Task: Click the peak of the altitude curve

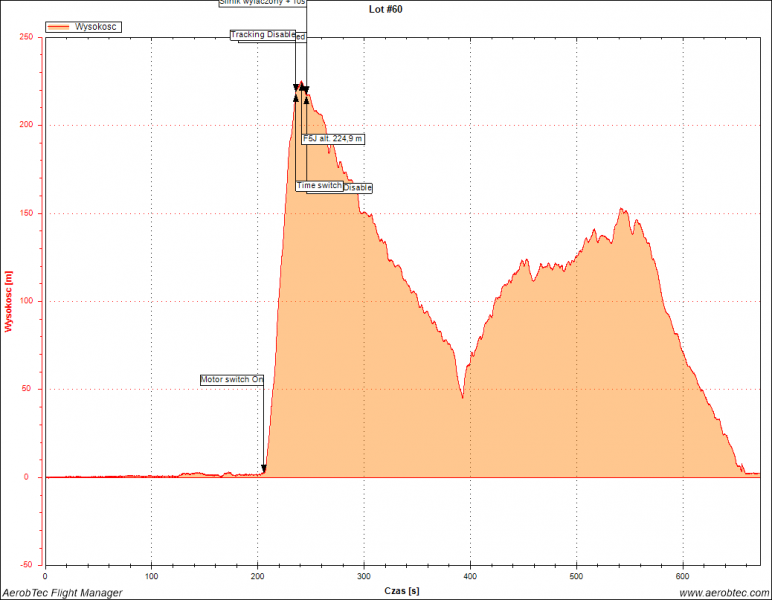Action: click(x=300, y=83)
